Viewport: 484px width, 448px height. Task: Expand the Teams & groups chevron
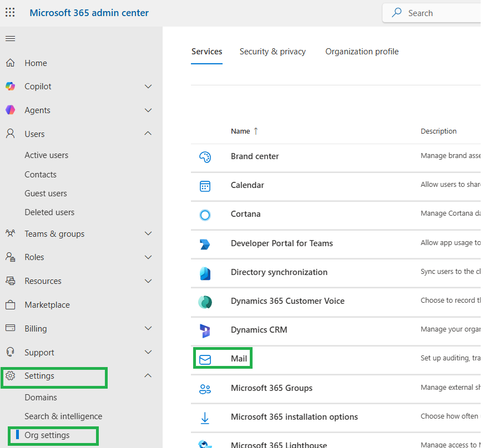(x=148, y=233)
